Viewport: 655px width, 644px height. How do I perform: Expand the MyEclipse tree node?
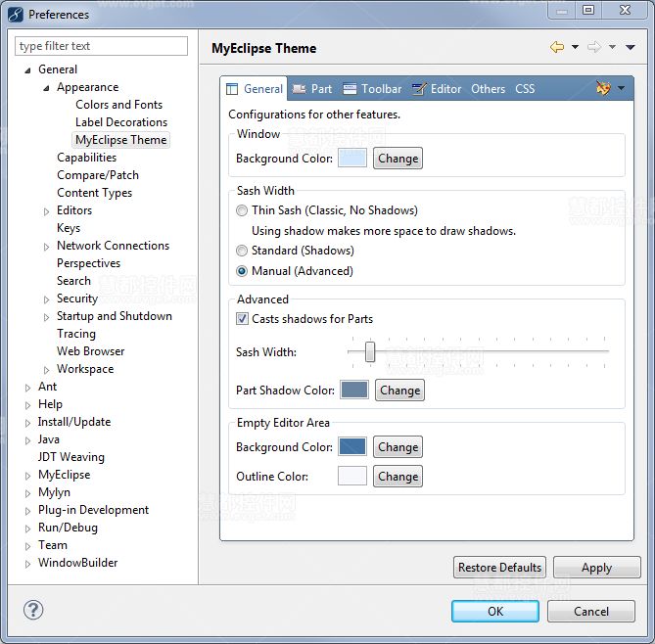coord(27,476)
